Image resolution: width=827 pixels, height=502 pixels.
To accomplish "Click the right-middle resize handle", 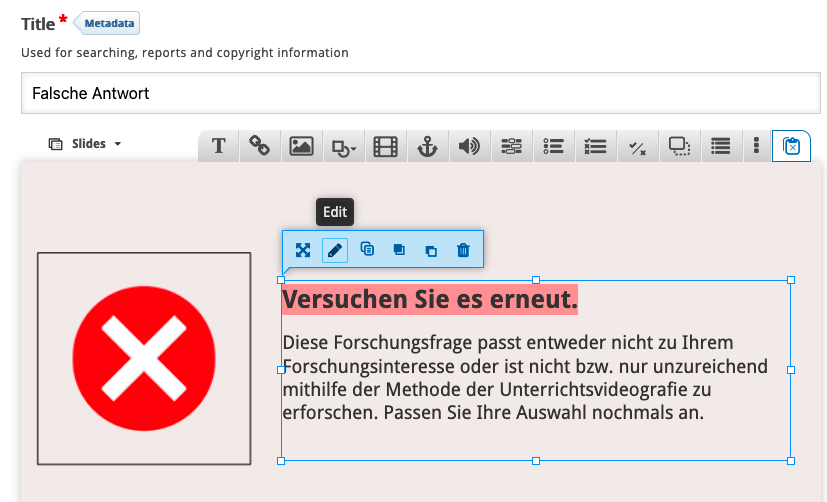I will (x=791, y=370).
